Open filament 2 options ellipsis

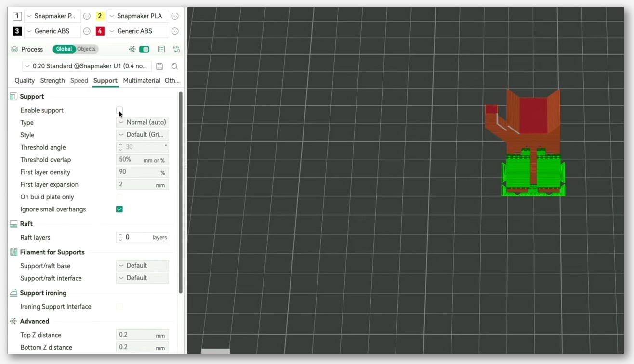tap(175, 16)
